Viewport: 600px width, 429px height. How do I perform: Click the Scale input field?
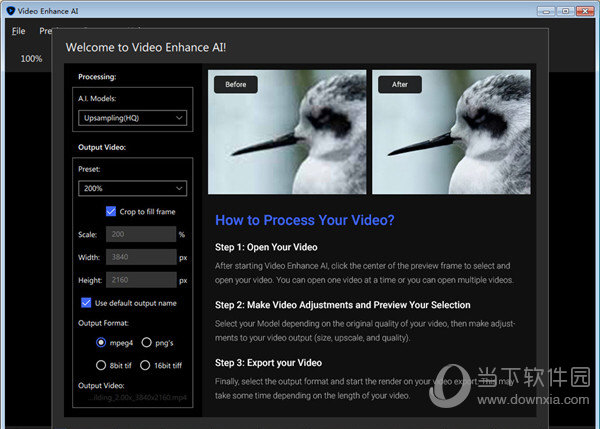coord(141,234)
